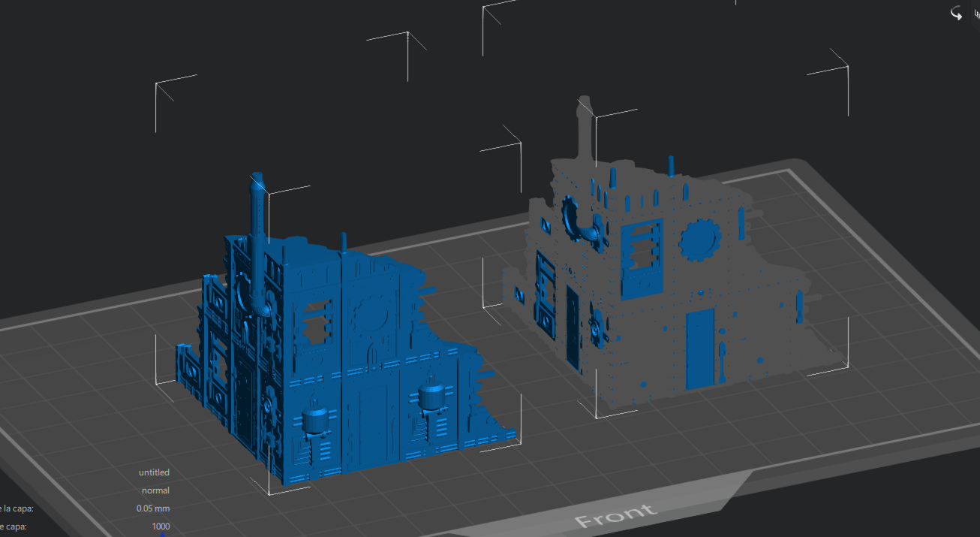Viewport: 980px width, 537px height.
Task: Click the gear-shaped window on gray model
Action: (699, 240)
